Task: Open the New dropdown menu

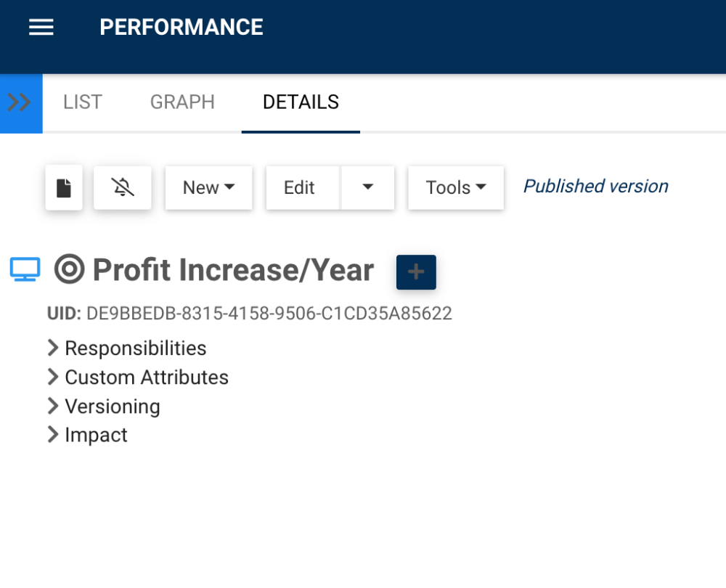Action: [x=208, y=188]
